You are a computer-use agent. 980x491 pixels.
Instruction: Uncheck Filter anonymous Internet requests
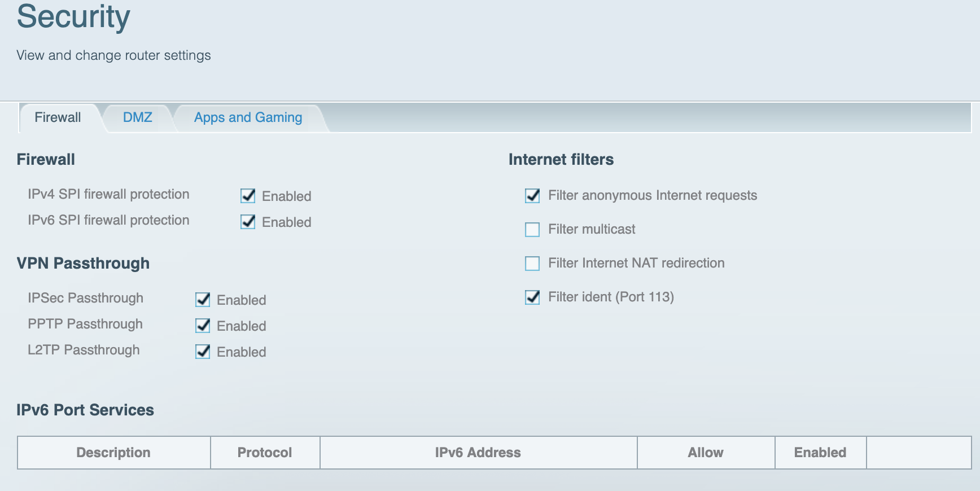pyautogui.click(x=532, y=195)
